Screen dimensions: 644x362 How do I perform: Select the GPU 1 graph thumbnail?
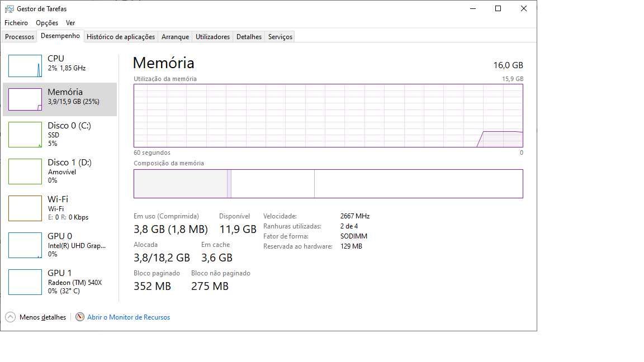pyautogui.click(x=25, y=282)
